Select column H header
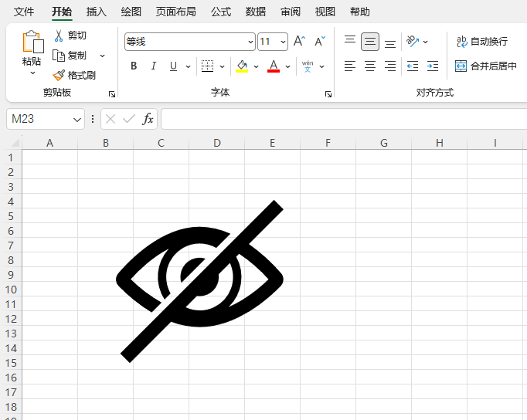The height and width of the screenshot is (420, 527). 439,143
